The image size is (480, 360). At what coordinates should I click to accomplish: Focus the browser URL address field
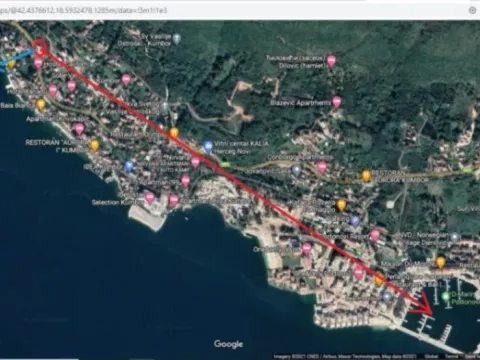233,10
